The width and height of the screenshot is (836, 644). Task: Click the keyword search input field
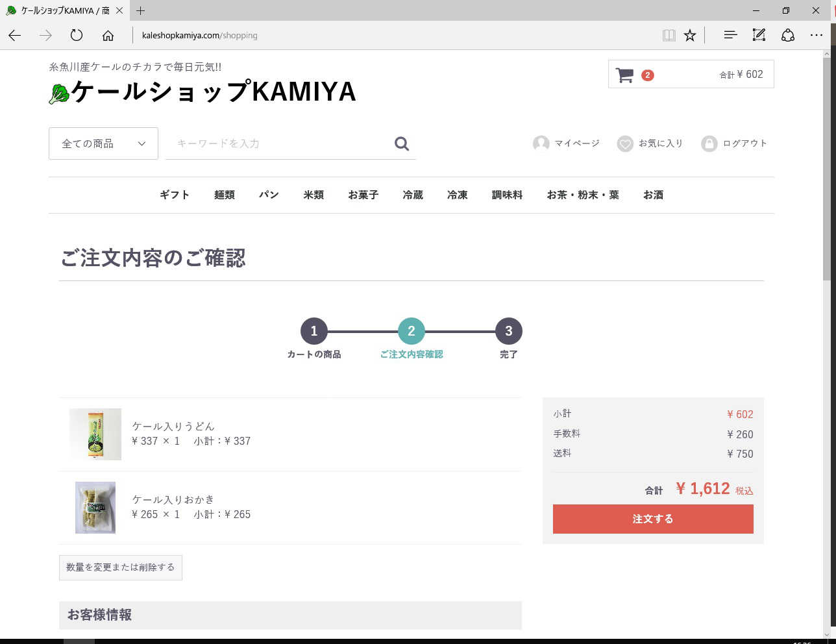[x=279, y=143]
